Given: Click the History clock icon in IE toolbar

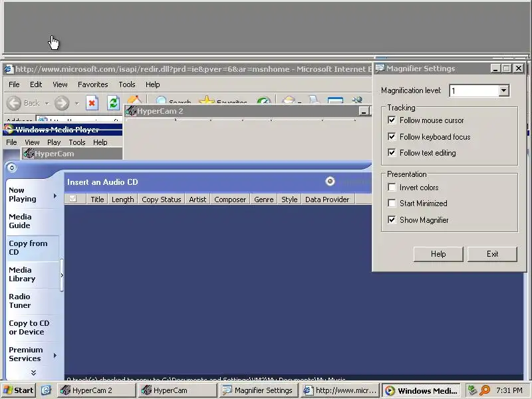Looking at the screenshot, I should [263, 101].
